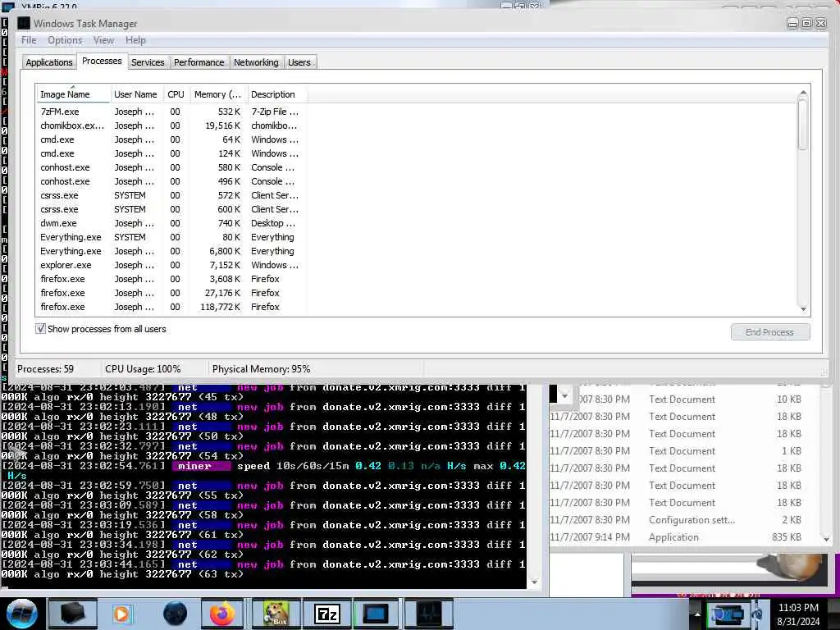Open the Help menu
Screen dimensions: 840x630
(135, 40)
